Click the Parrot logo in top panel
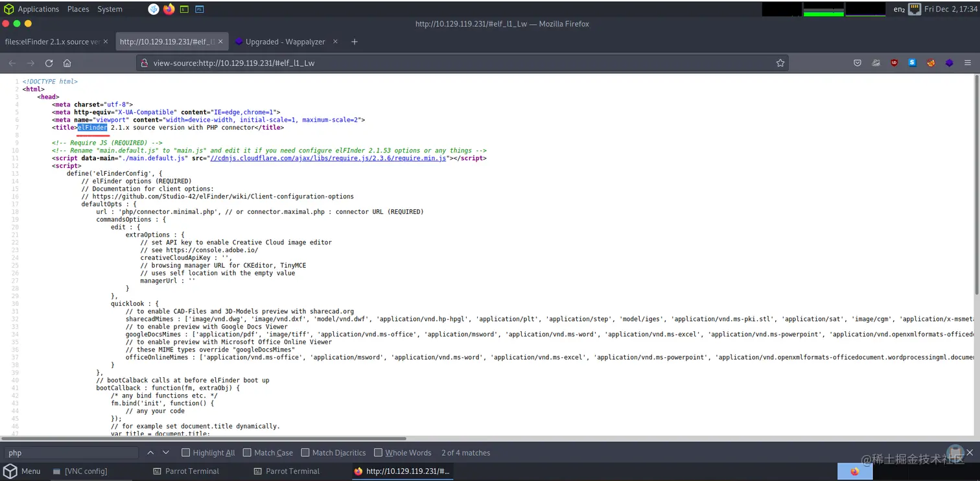The width and height of the screenshot is (980, 481). [8, 9]
